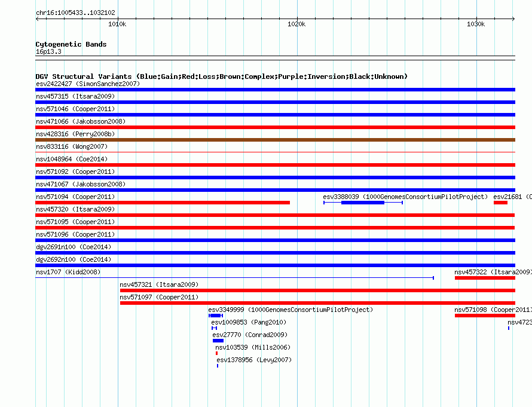Click the red bar of nsv571097
The height and width of the screenshot is (407, 532).
[317, 303]
